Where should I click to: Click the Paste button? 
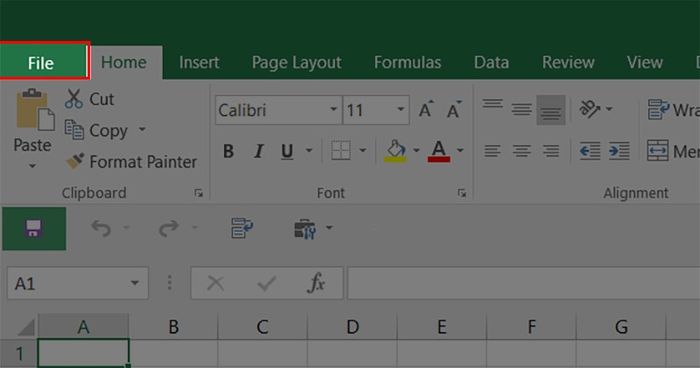click(x=32, y=129)
